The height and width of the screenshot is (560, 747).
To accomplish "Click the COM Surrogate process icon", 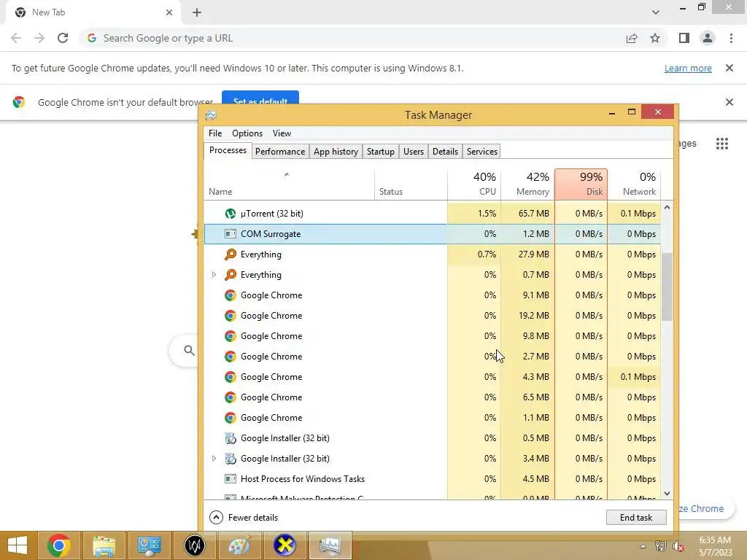I will (231, 234).
